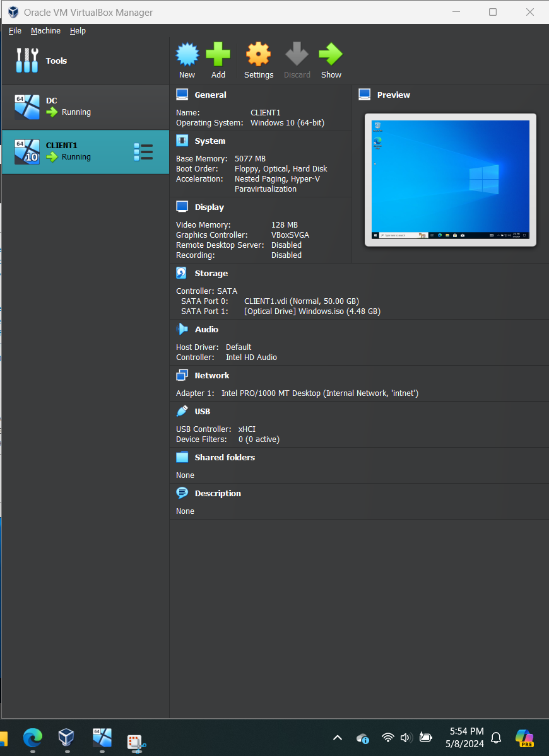Click the Network section icon
Screen dimensions: 549x756
[182, 375]
